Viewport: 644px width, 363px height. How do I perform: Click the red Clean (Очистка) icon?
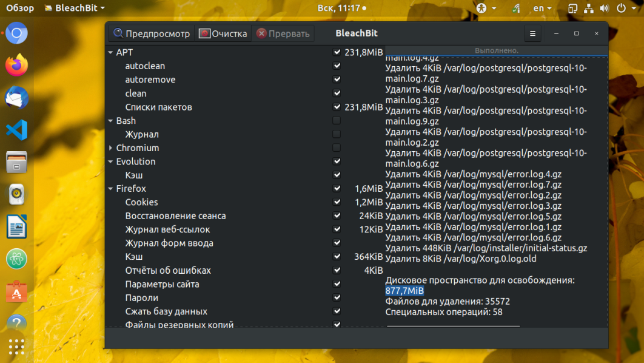[x=204, y=34]
